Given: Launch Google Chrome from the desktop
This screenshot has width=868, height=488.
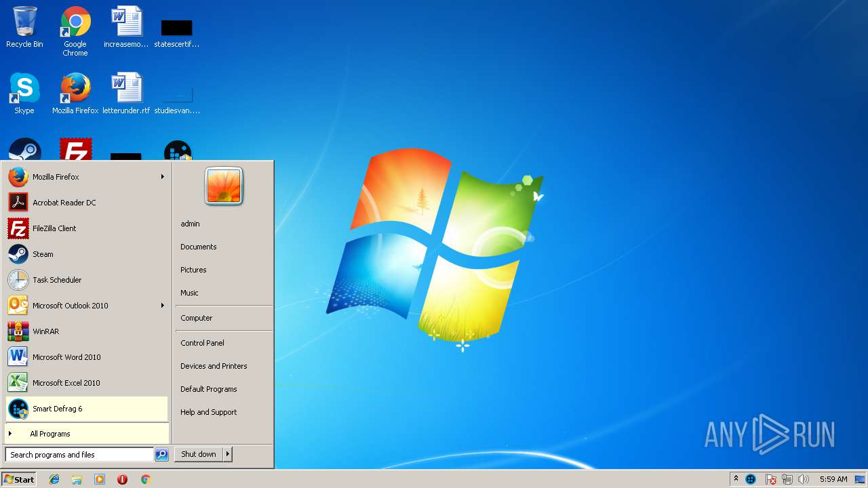Looking at the screenshot, I should pyautogui.click(x=75, y=31).
